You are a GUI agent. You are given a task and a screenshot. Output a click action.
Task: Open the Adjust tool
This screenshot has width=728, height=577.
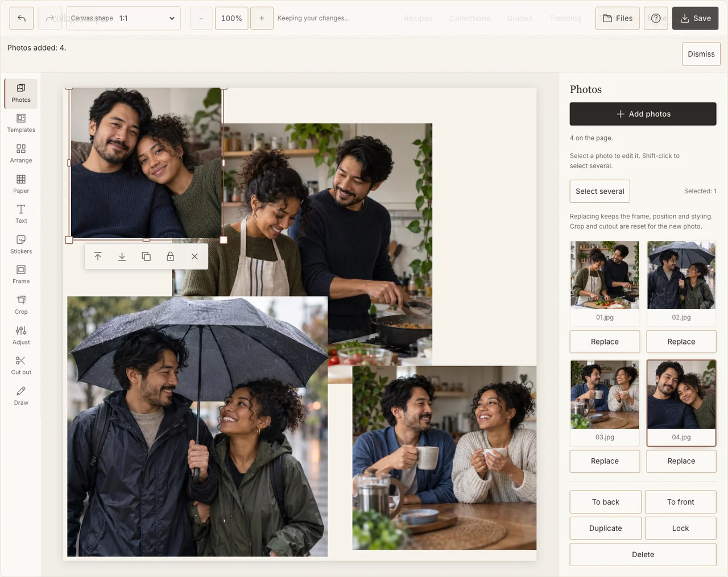point(21,335)
